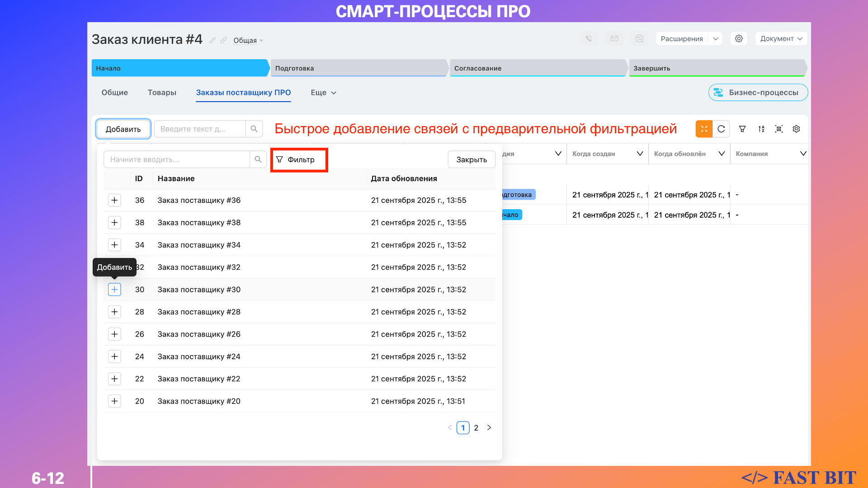Open the Документ dropdown

tap(781, 38)
